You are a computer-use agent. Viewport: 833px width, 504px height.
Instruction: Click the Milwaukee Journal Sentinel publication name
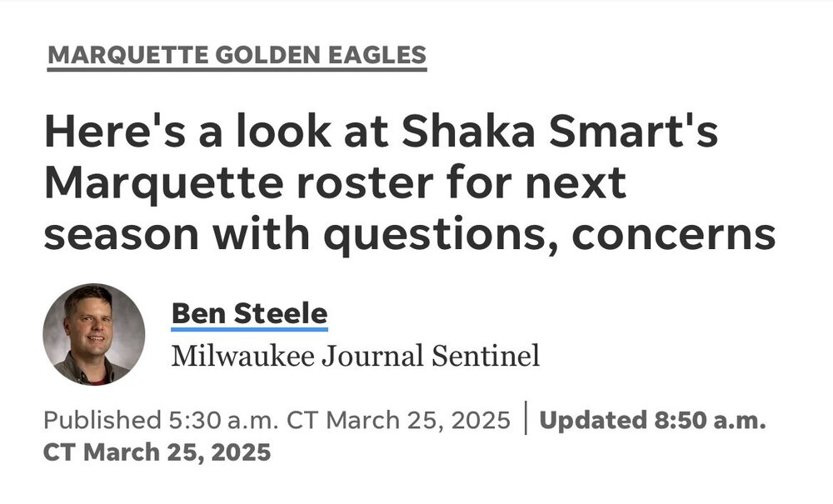tap(356, 356)
